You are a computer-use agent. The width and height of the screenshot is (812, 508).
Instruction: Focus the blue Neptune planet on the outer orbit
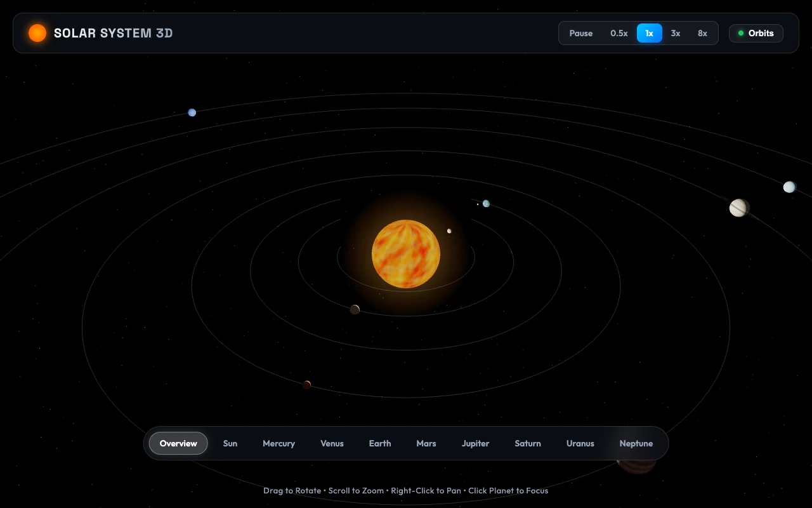tap(192, 112)
